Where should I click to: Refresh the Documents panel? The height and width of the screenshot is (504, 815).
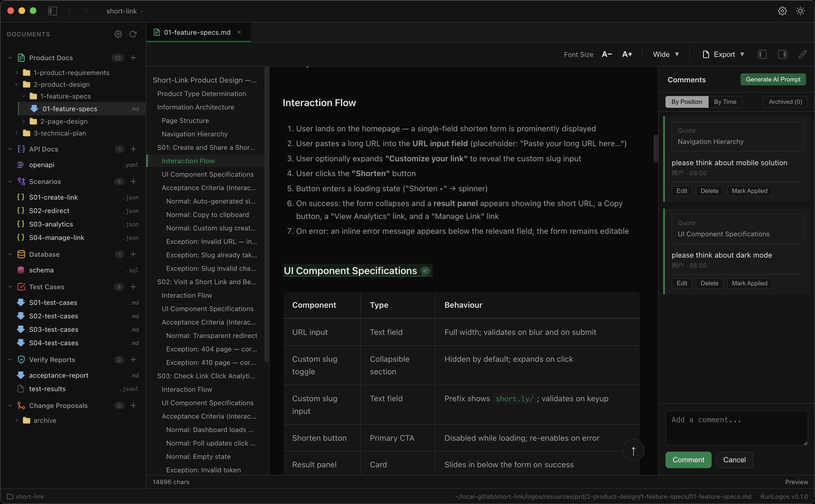[x=133, y=34]
